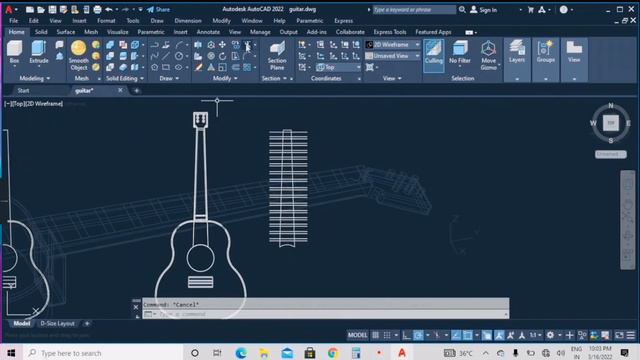Open the Unsaved View dropdown
The height and width of the screenshot is (360, 640).
click(x=393, y=56)
